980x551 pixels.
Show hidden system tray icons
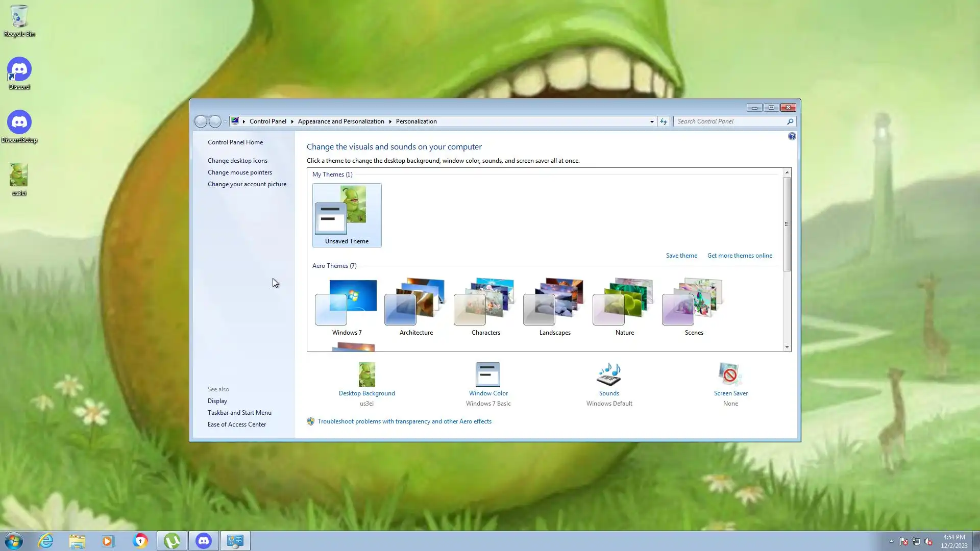tap(891, 541)
